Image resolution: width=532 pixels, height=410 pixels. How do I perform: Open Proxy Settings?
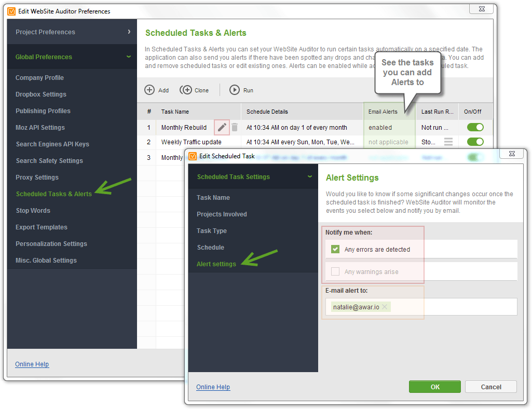click(x=37, y=177)
